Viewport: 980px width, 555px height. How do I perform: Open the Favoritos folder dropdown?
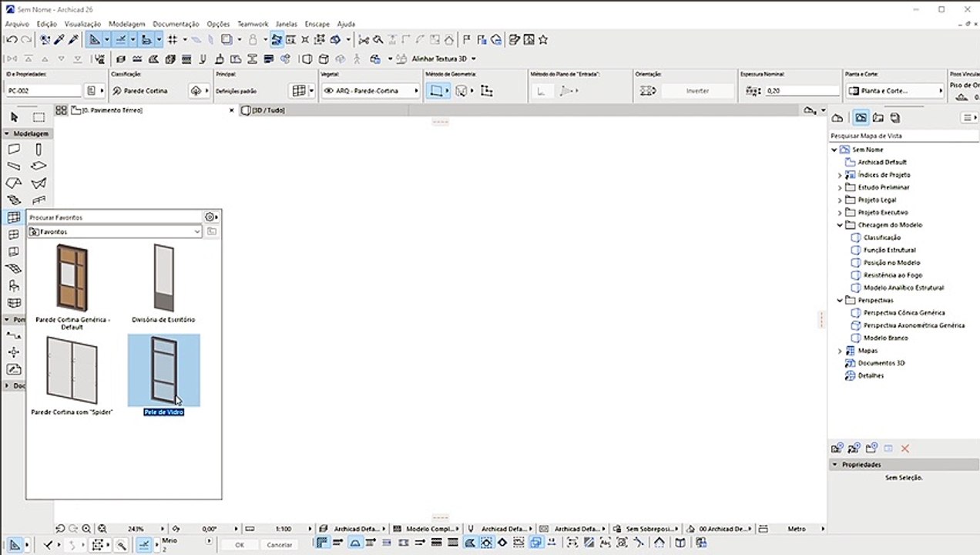point(115,232)
